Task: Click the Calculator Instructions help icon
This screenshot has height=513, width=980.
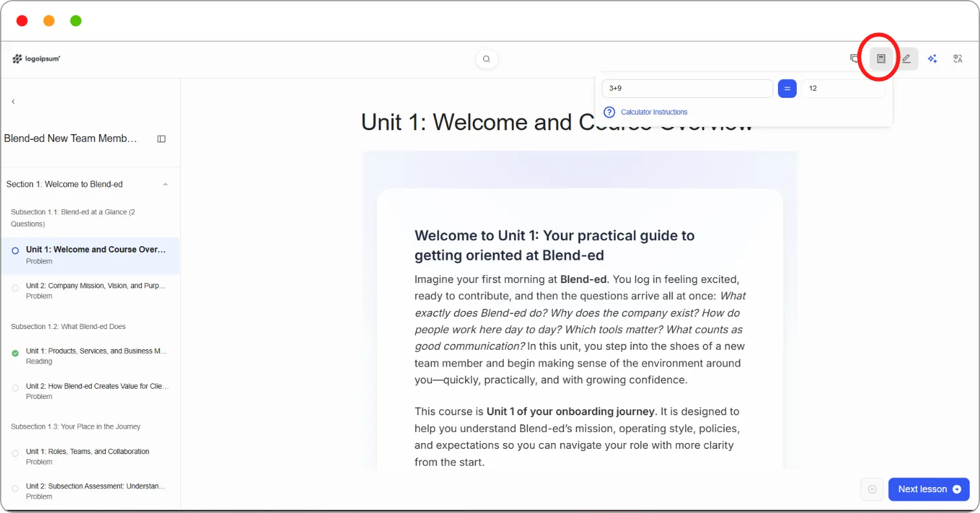Action: (x=609, y=112)
